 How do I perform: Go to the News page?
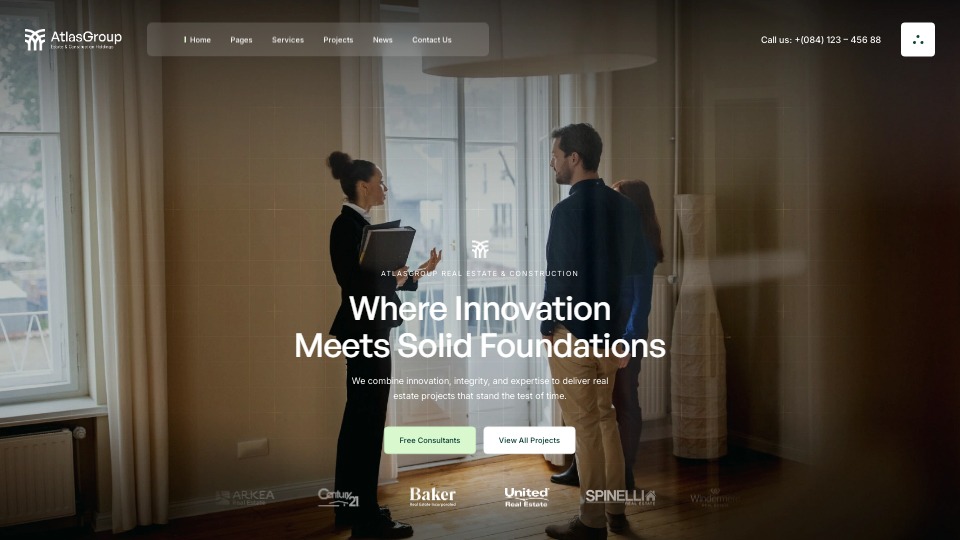(x=383, y=40)
